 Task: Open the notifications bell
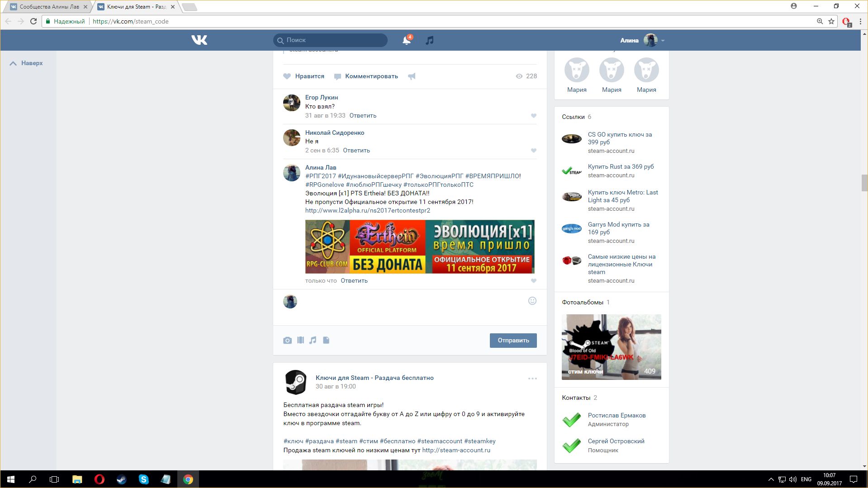407,40
